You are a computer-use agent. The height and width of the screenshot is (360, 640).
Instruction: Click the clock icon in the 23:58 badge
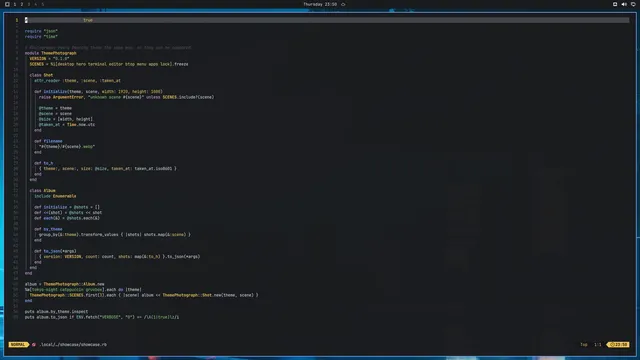tap(612, 344)
